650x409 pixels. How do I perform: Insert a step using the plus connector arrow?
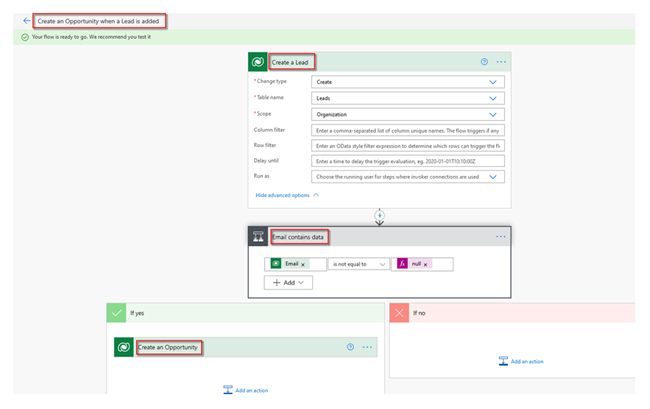pyautogui.click(x=379, y=216)
